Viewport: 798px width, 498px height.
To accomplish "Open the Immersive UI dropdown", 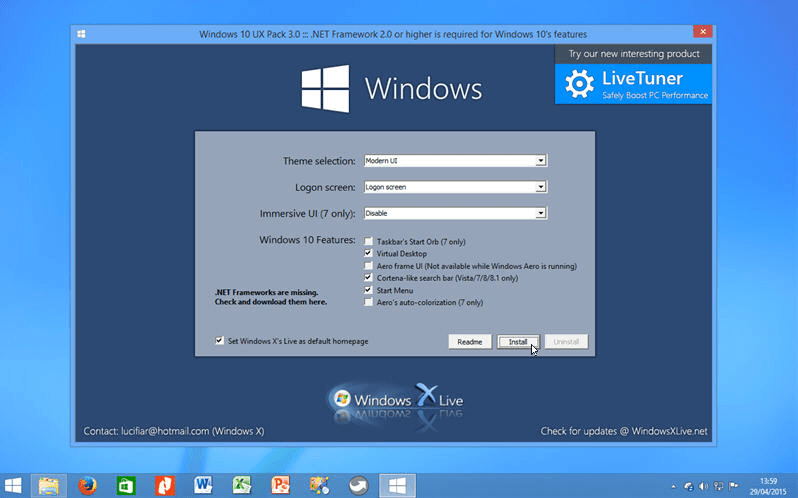I will point(540,213).
